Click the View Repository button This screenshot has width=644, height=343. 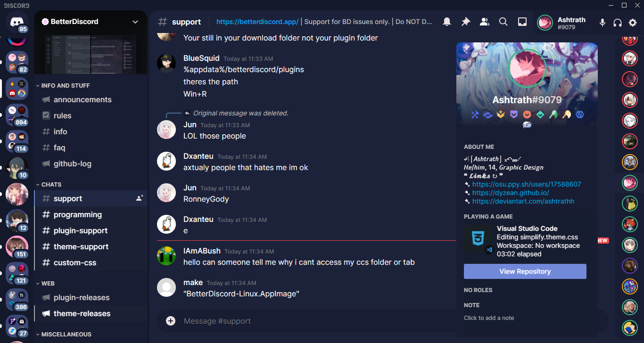point(525,271)
